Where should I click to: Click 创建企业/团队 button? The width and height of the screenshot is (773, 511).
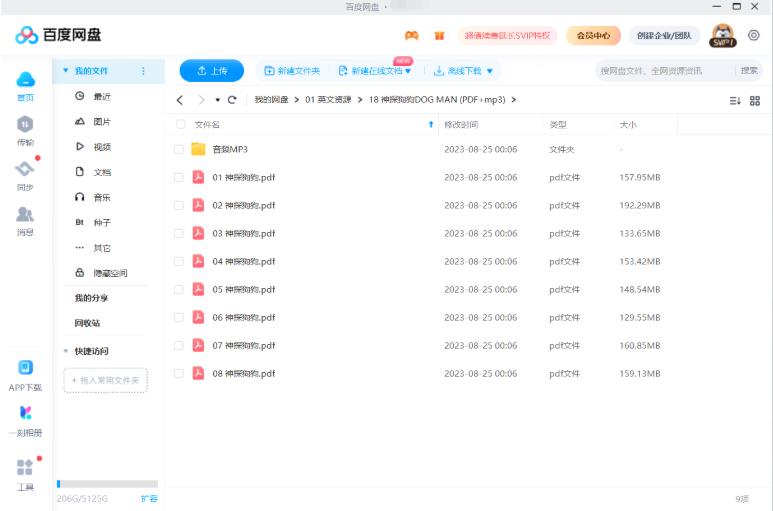point(664,35)
